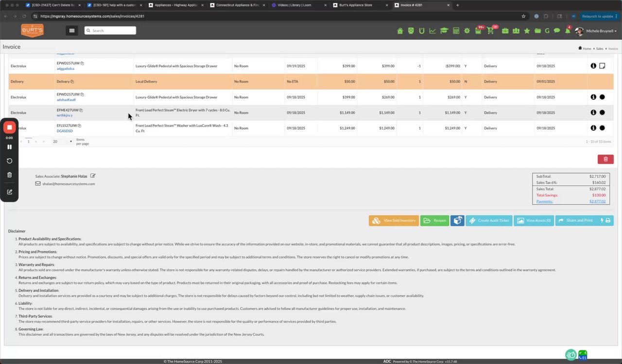622x364 pixels.
Task: Open the shopping cart with badge 19
Action: coord(490,31)
